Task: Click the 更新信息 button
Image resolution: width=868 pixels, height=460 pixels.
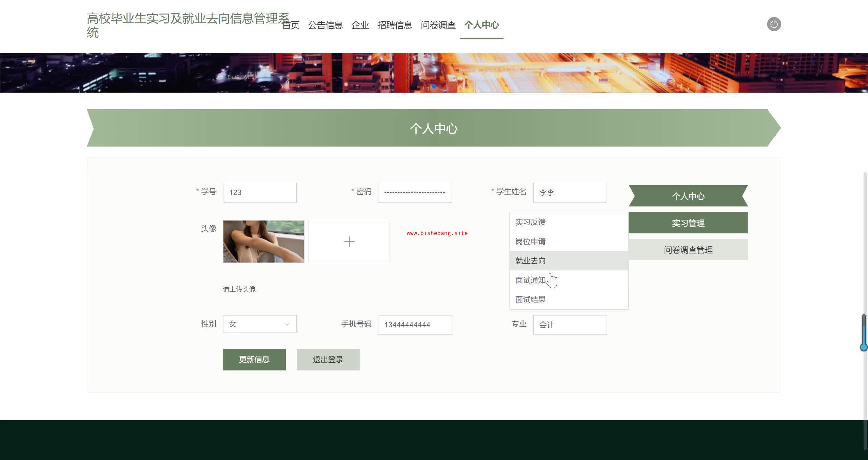Action: pos(254,360)
